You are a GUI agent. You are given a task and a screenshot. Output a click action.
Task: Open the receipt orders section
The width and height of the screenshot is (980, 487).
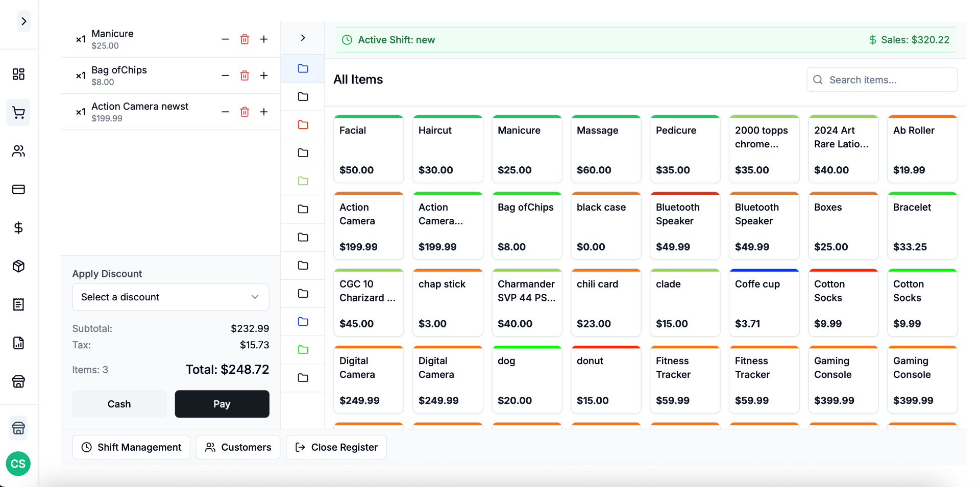pyautogui.click(x=19, y=304)
